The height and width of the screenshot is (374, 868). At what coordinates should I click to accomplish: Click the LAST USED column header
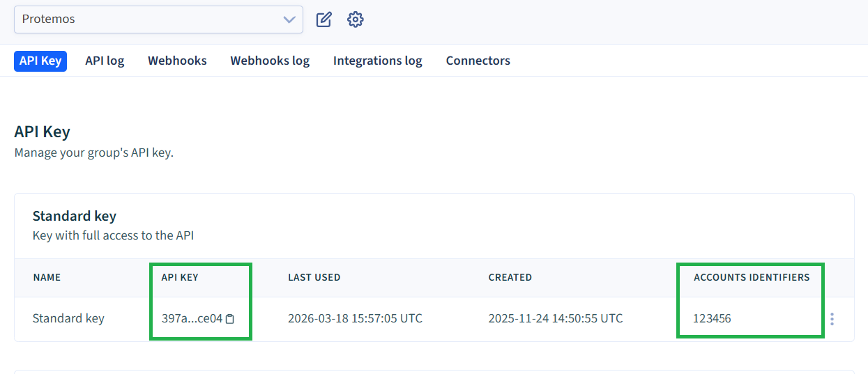click(x=314, y=277)
